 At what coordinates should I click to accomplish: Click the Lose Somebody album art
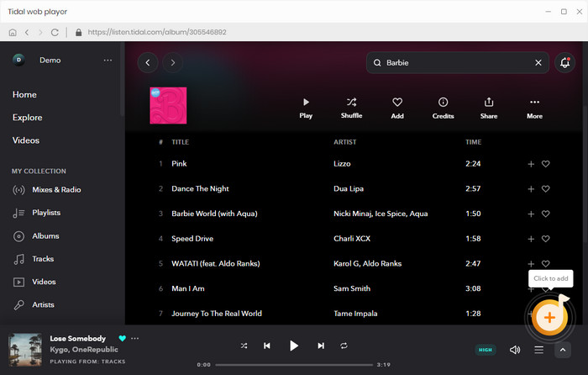(x=25, y=350)
